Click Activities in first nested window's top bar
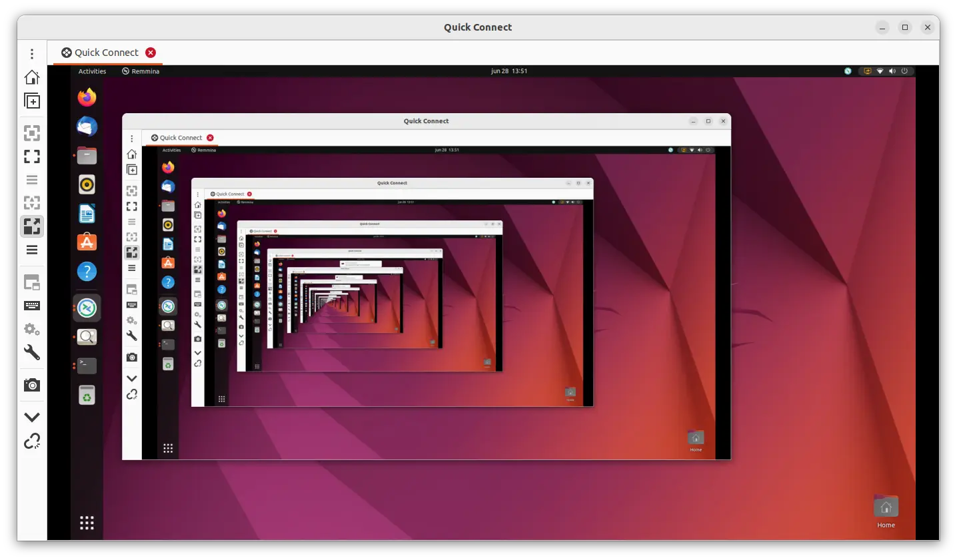The image size is (957, 560). pos(171,150)
